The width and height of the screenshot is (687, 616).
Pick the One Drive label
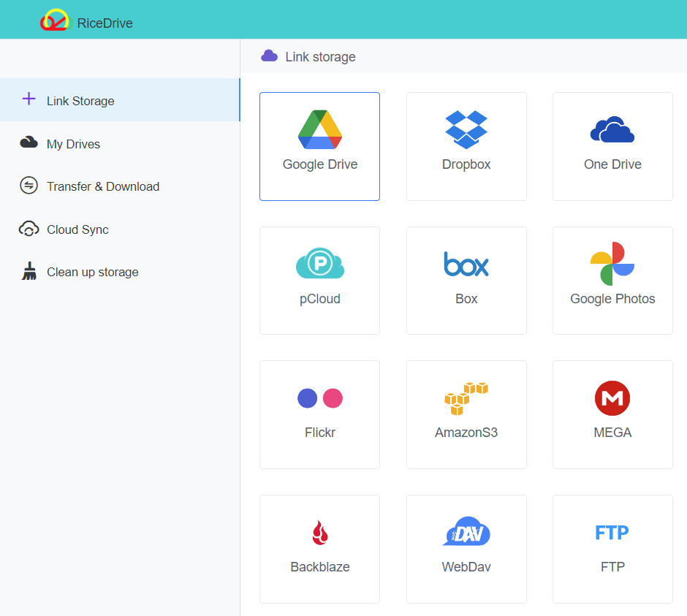pos(612,164)
